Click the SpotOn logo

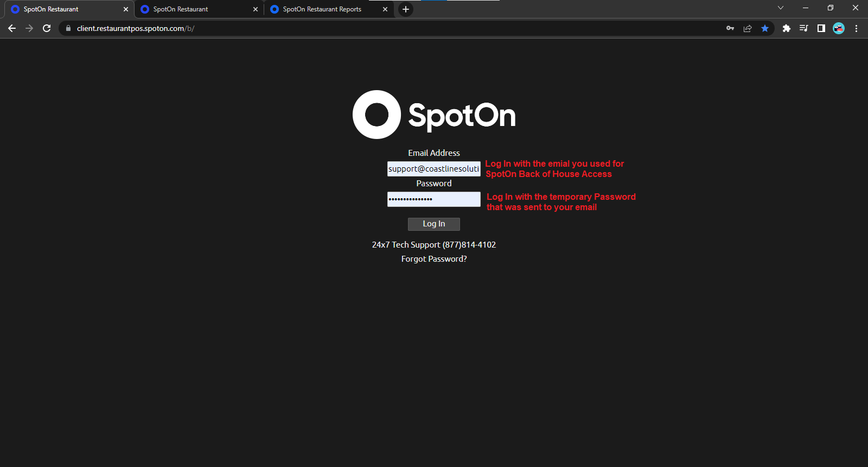[x=434, y=115]
